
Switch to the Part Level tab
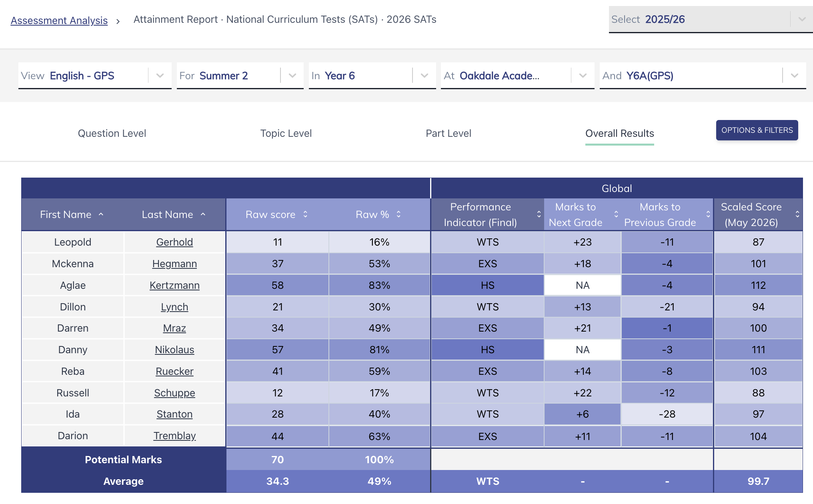[x=449, y=133]
